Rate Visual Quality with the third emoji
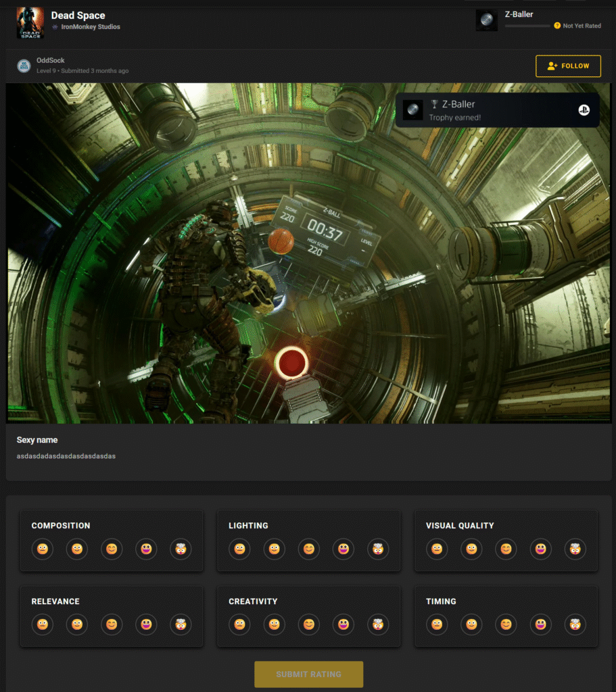616x692 pixels. tap(506, 549)
